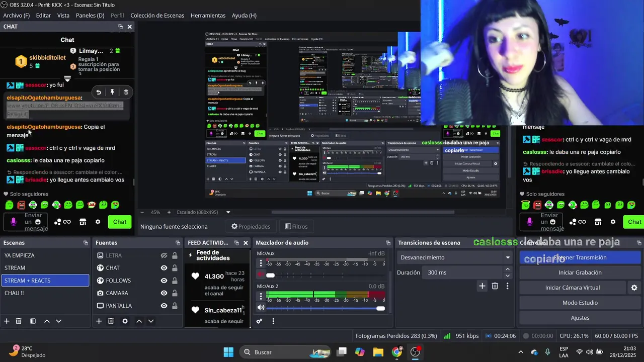Open the chat shop icon in left dock
This screenshot has height=362, width=644.
point(83,222)
